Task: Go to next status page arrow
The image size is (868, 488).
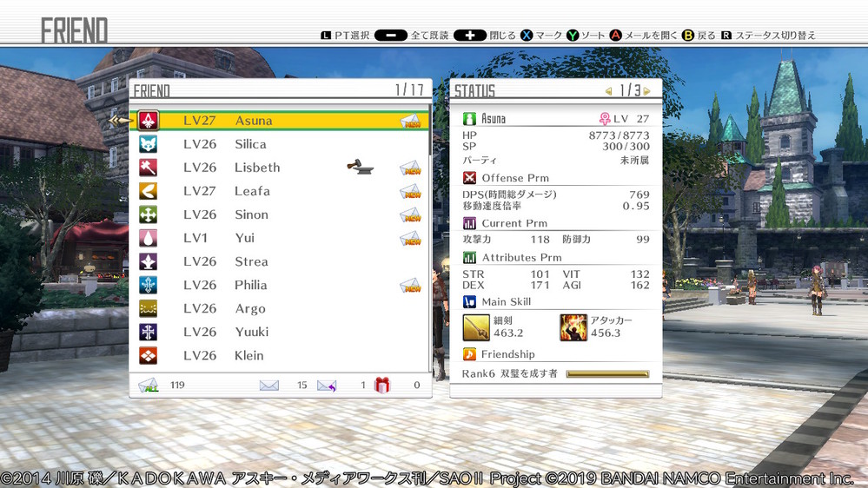Action: 646,90
